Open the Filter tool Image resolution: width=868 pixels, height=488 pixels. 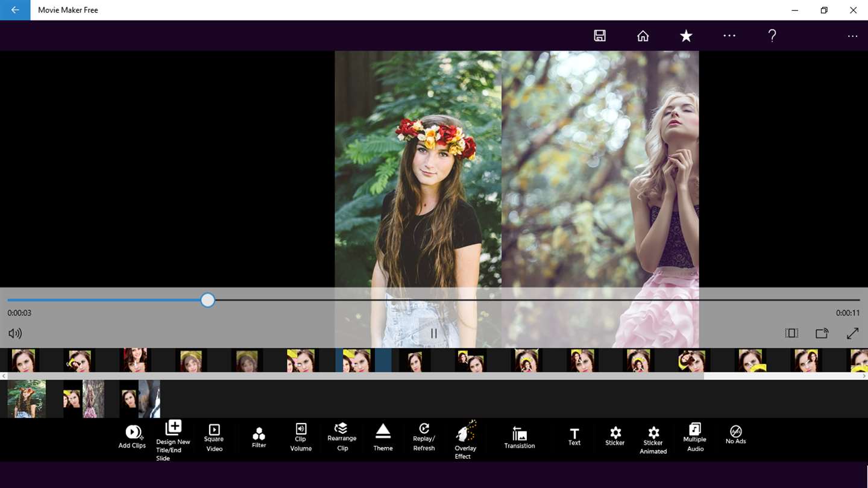(x=259, y=434)
